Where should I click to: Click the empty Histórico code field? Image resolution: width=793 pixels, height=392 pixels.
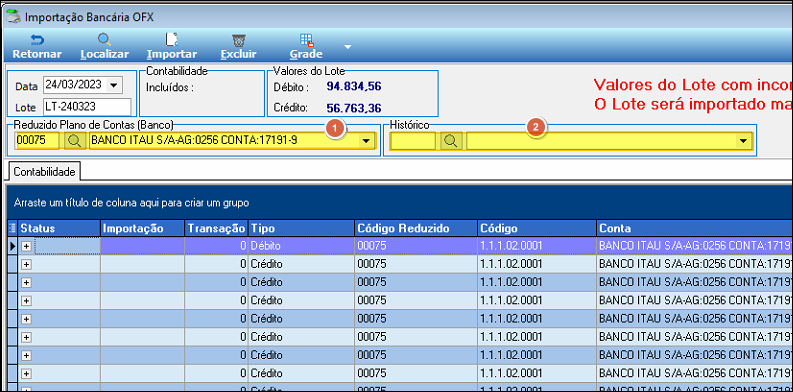(x=414, y=141)
